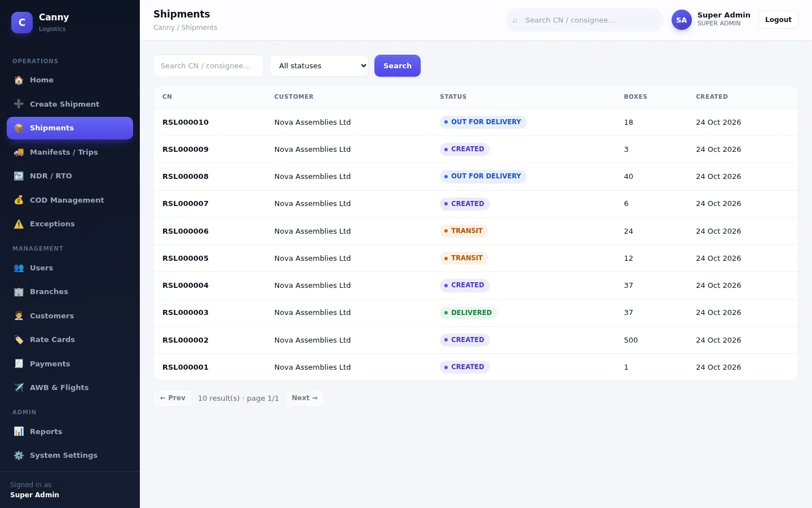The width and height of the screenshot is (812, 508).
Task: Click the Customers person icon
Action: pyautogui.click(x=19, y=316)
